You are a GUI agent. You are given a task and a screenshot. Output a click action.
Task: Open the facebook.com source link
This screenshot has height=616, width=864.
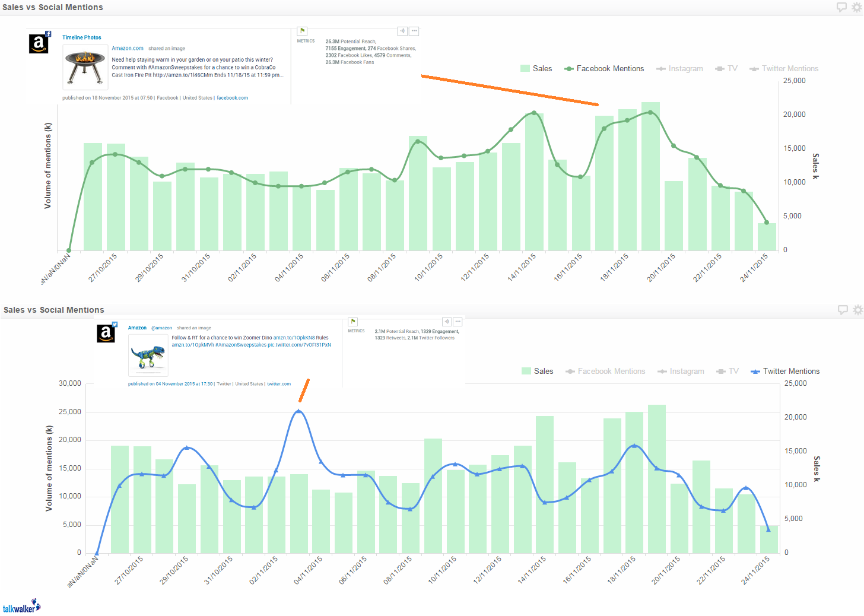coord(233,98)
